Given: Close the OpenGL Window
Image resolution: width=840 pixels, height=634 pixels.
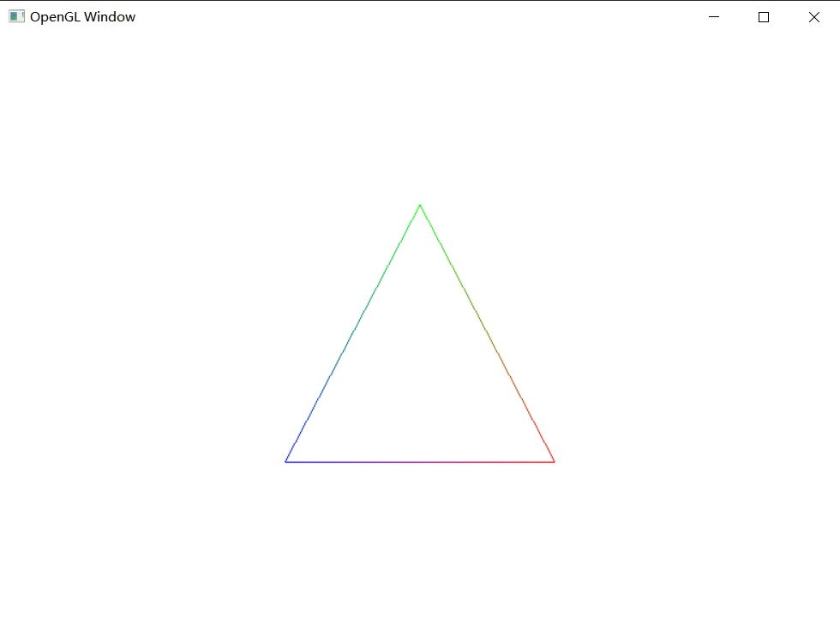Looking at the screenshot, I should click(x=814, y=17).
